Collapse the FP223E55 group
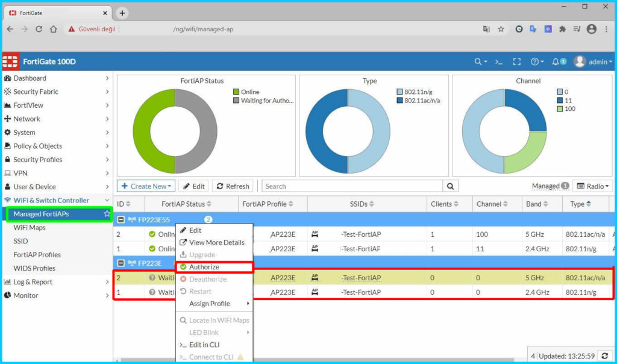The height and width of the screenshot is (364, 617). 121,219
